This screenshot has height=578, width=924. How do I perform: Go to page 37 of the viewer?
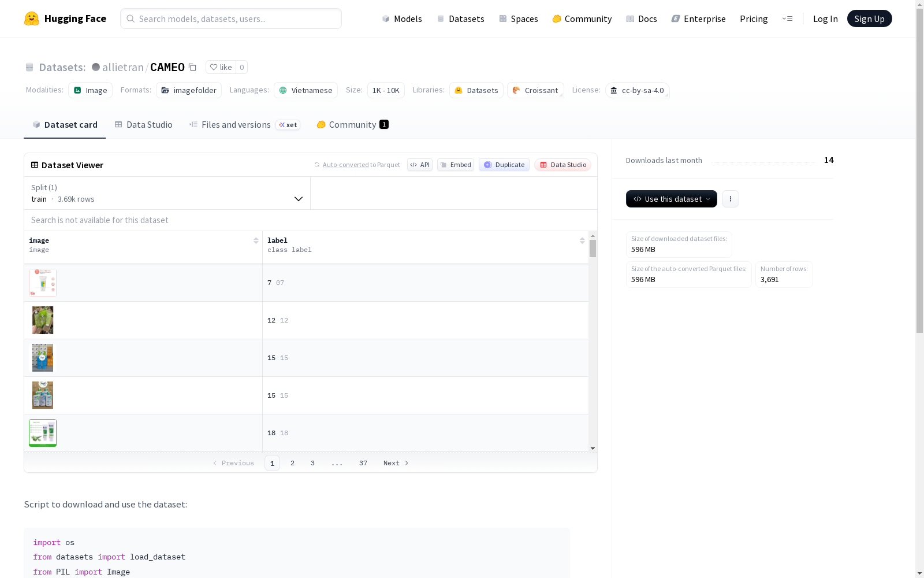click(363, 463)
